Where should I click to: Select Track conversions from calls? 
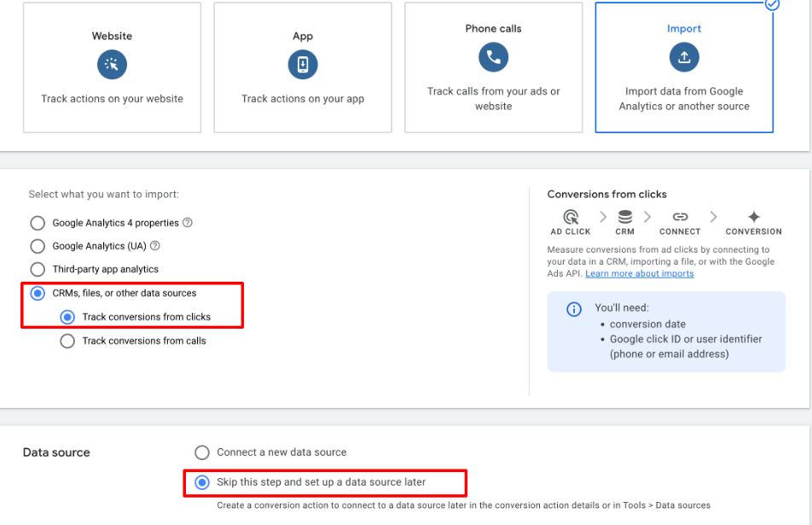[x=67, y=341]
